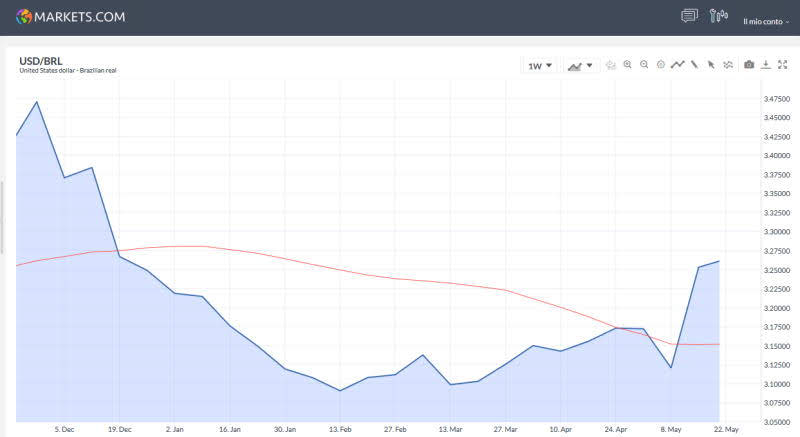
Task: Click the zoom in magnifier icon
Action: [x=627, y=65]
